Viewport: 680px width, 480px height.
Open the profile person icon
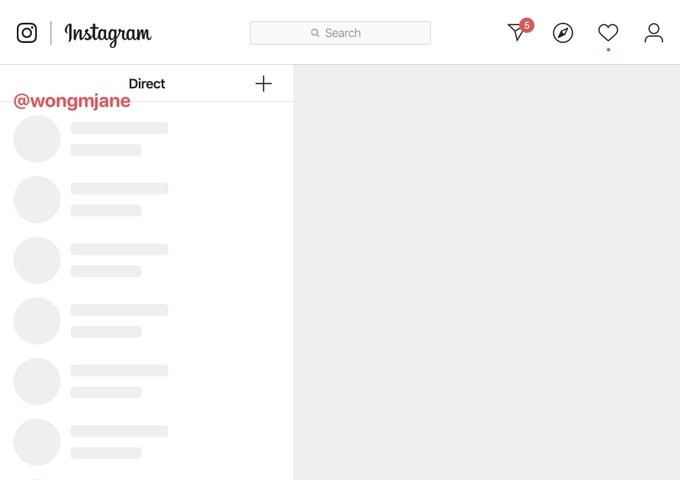click(654, 33)
